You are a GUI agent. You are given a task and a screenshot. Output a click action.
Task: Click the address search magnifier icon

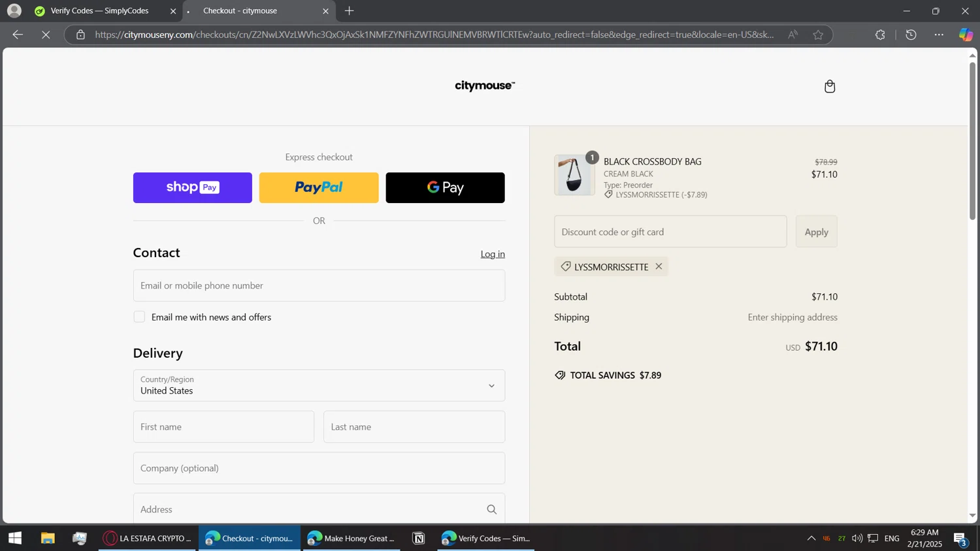[x=491, y=509]
